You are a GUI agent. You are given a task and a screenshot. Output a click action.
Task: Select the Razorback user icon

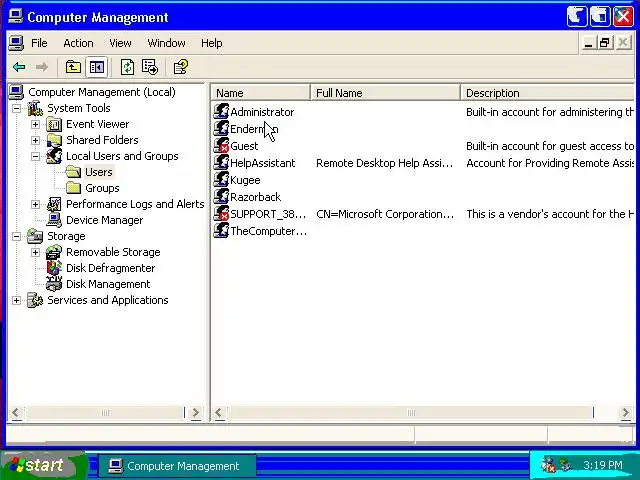tap(221, 197)
